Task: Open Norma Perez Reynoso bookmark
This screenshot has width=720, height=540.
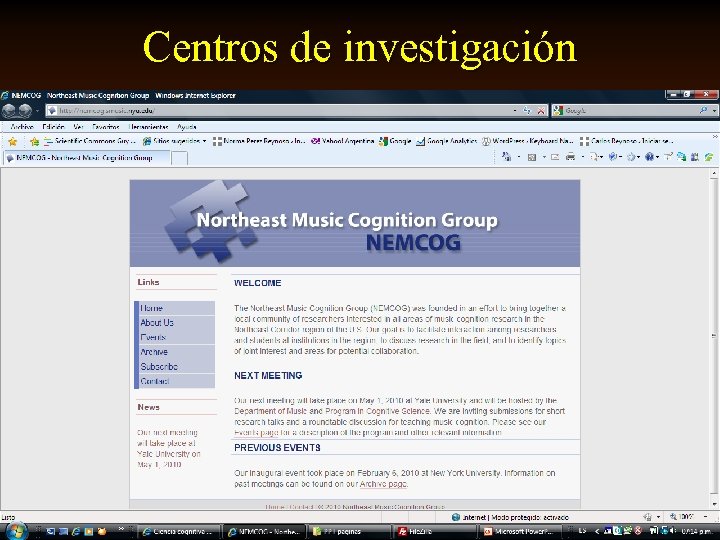Action: [259, 141]
